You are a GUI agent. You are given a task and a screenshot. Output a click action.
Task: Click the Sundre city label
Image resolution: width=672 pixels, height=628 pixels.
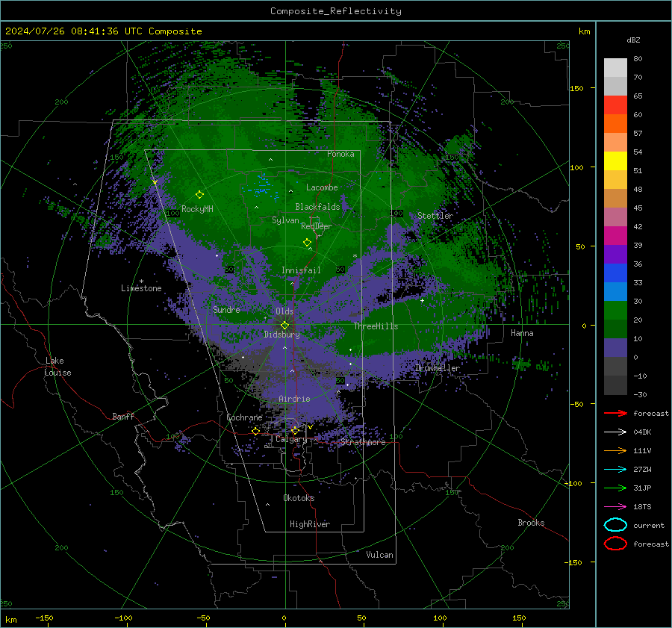click(226, 309)
